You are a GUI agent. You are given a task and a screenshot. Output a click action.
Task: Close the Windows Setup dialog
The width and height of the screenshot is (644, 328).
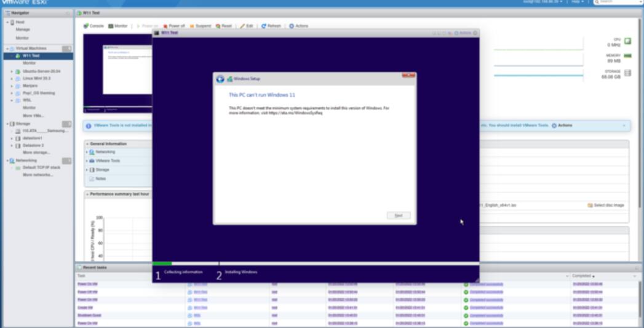click(x=408, y=76)
